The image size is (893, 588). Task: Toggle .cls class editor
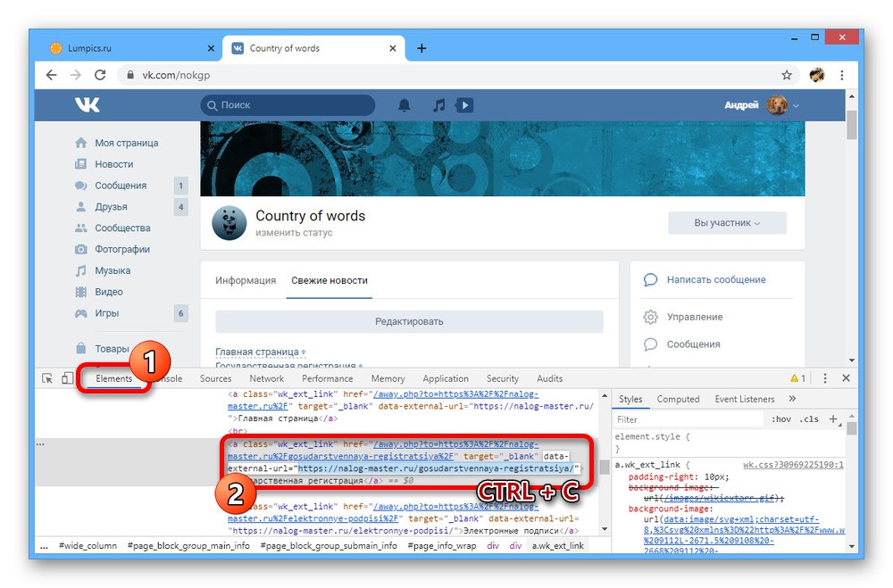(x=809, y=419)
